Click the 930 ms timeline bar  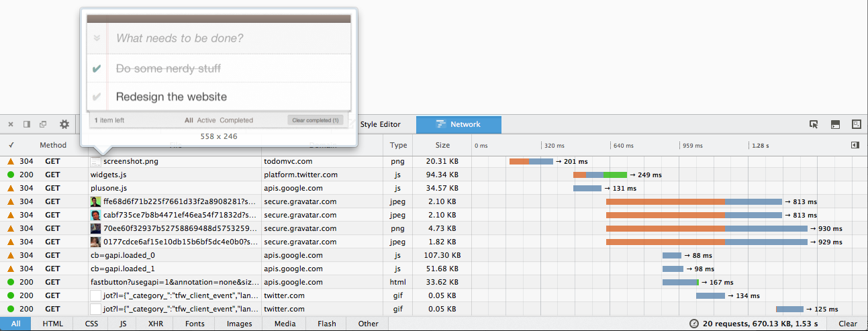[707, 228]
